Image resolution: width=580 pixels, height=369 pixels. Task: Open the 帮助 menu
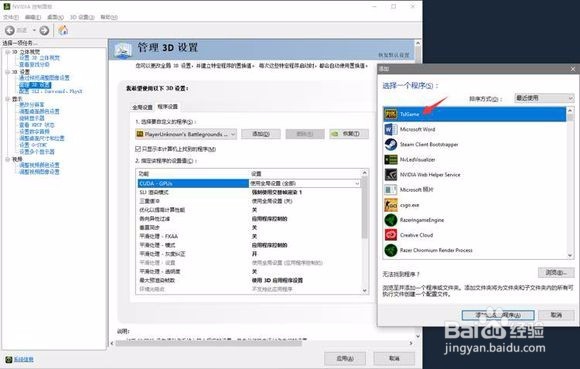point(109,17)
